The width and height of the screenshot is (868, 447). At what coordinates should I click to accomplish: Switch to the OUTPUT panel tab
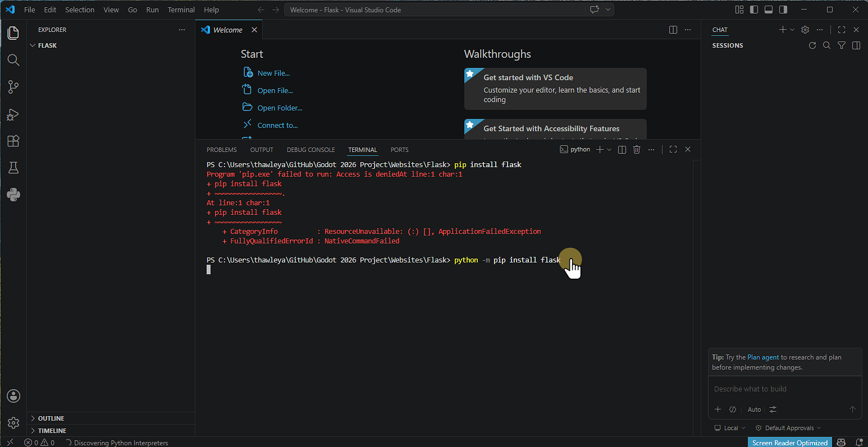click(262, 150)
